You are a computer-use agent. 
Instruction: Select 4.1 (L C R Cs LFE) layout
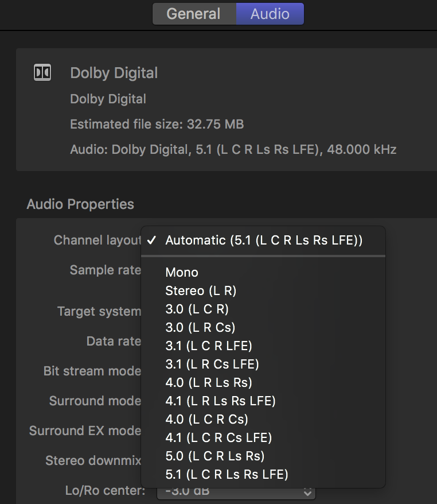pos(219,437)
